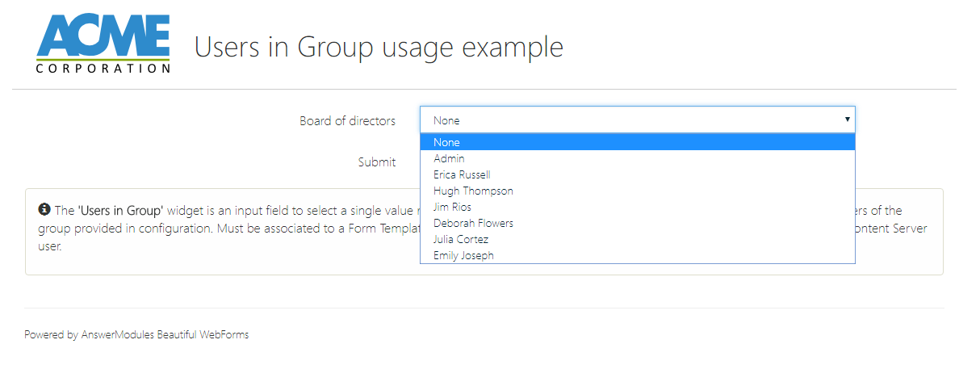Viewport: 980px width, 365px height.
Task: Choose Admin from the dropdown list
Action: (449, 158)
